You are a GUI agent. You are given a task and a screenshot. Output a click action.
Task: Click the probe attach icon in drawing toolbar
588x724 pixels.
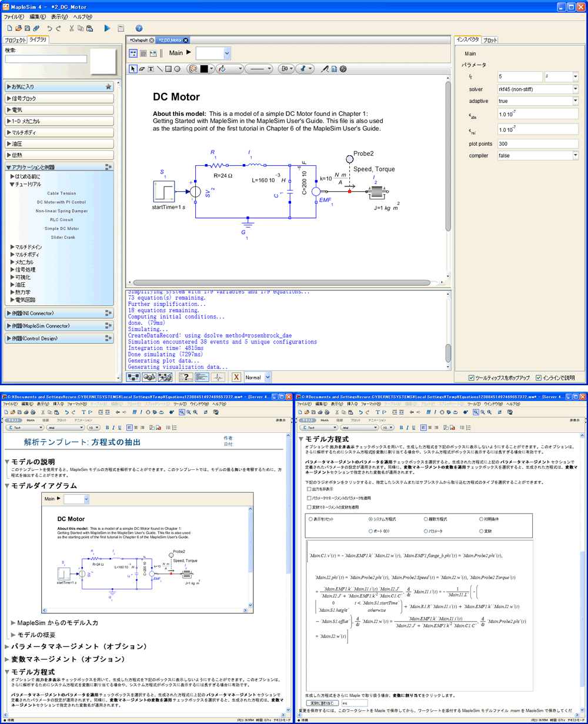325,69
